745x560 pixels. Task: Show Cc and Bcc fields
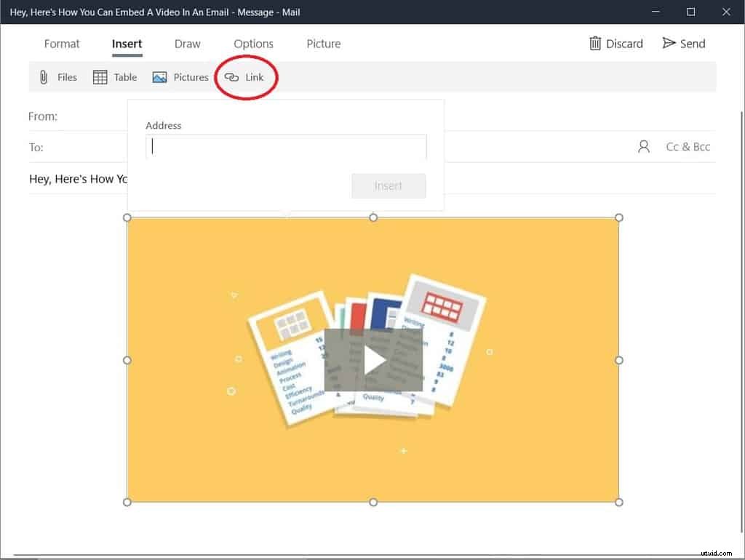click(688, 146)
